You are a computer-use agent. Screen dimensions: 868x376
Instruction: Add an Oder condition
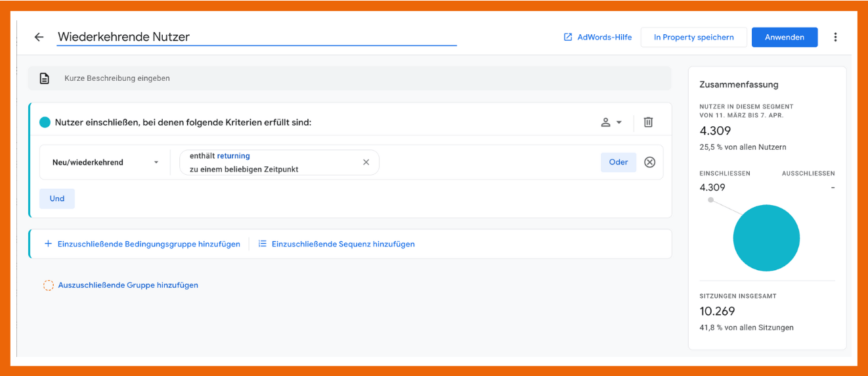[618, 162]
